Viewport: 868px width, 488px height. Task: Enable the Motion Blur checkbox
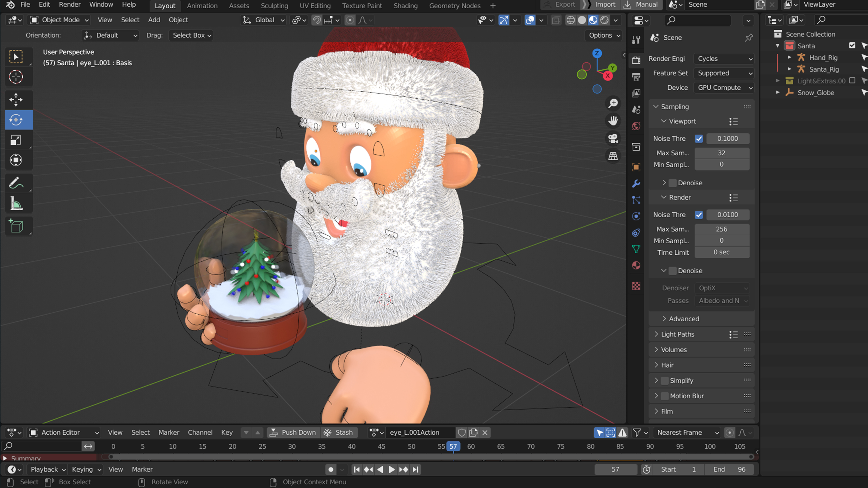664,396
